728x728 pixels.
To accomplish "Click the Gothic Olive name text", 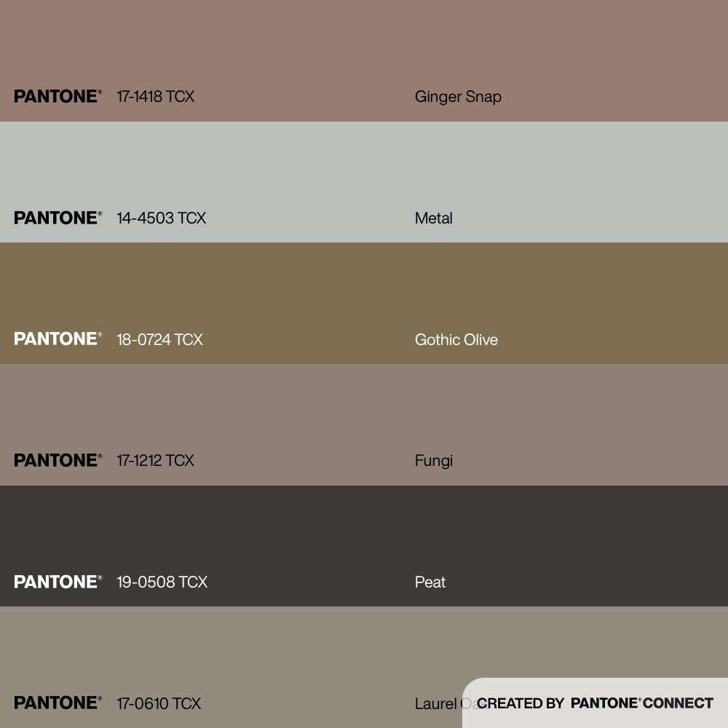I will pos(456,339).
